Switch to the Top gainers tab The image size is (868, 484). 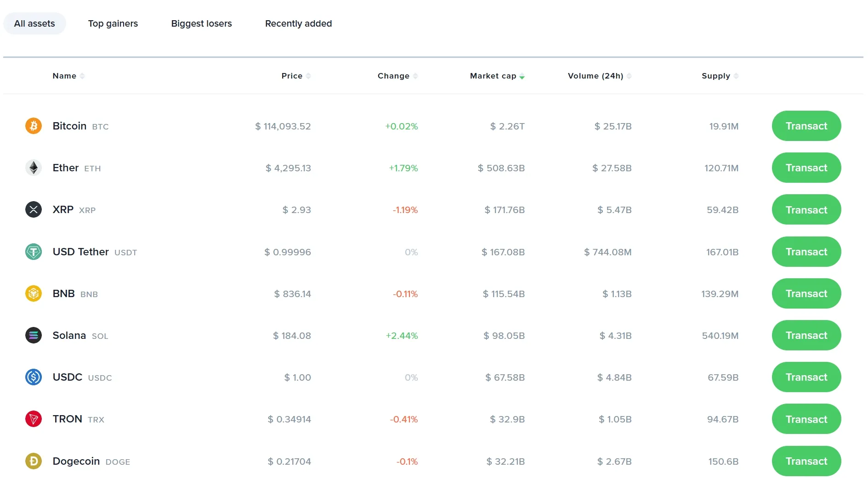[x=113, y=23]
